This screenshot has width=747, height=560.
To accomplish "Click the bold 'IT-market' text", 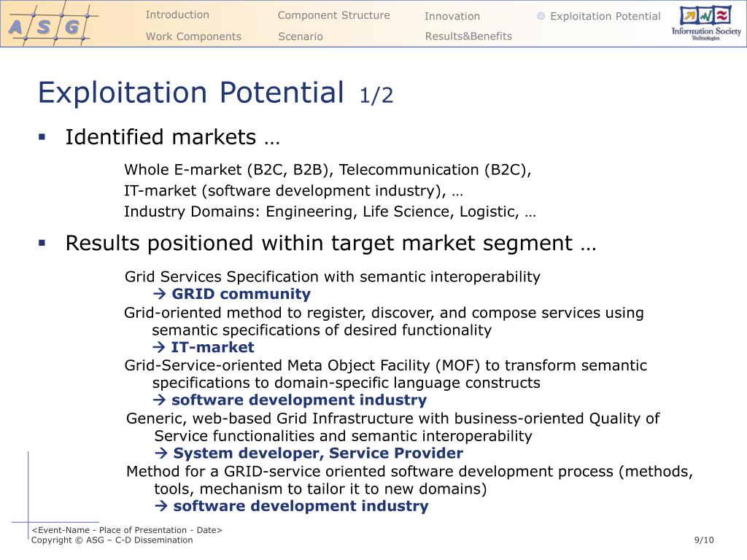I will point(212,347).
